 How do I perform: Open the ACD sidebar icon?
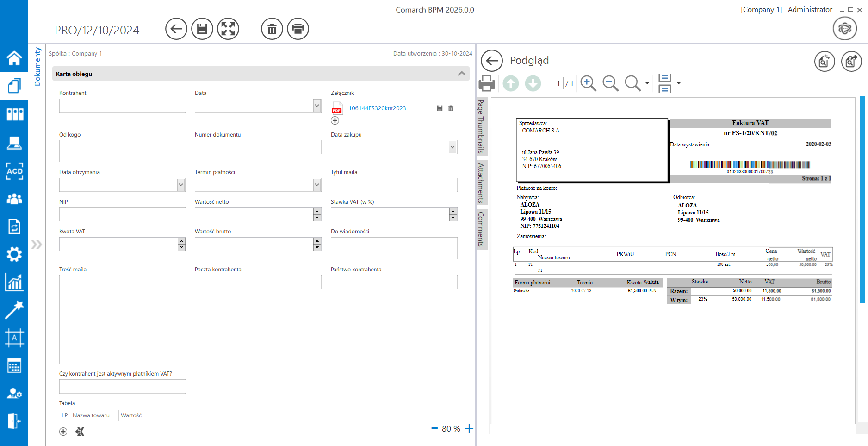coord(14,171)
